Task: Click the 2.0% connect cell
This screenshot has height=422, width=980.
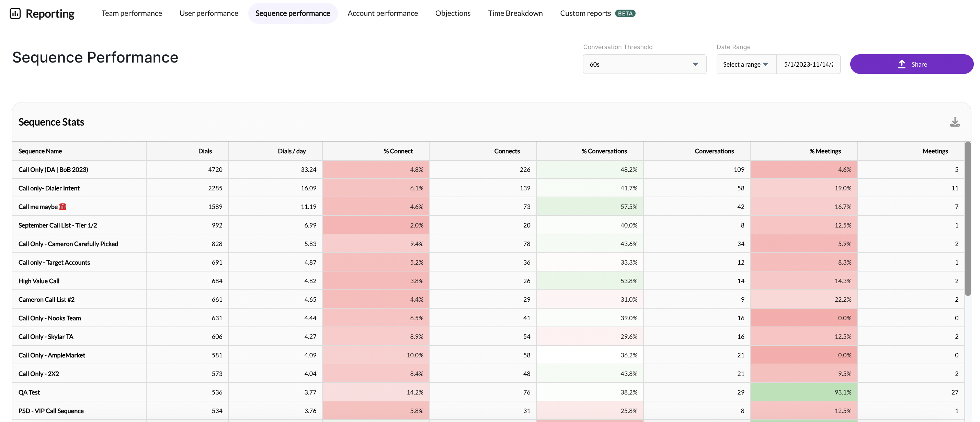Action: pos(376,225)
